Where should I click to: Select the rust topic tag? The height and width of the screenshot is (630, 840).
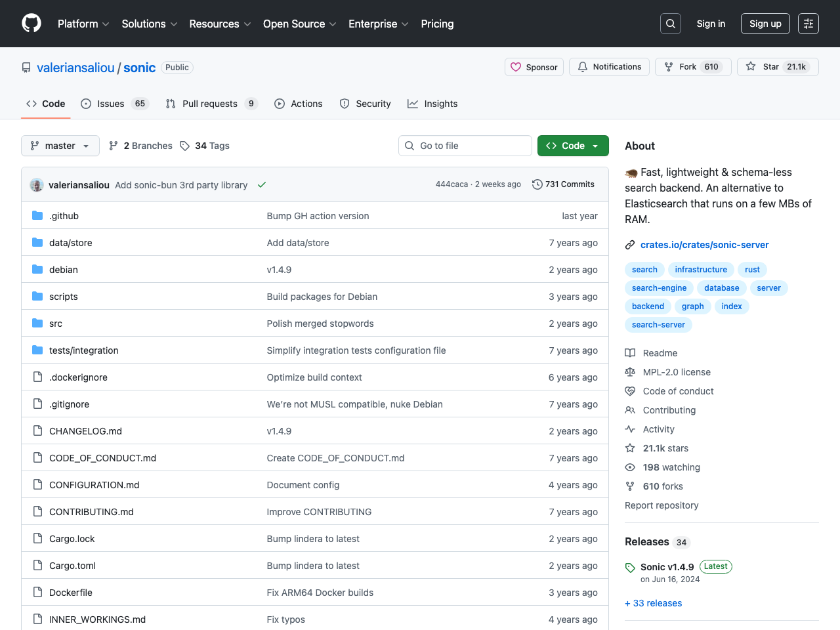pyautogui.click(x=752, y=270)
